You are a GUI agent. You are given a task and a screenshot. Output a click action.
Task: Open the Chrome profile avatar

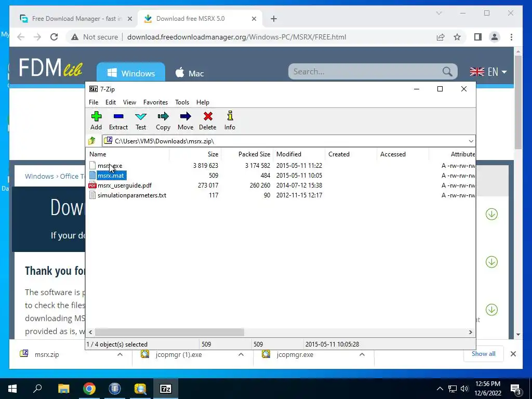pos(495,37)
